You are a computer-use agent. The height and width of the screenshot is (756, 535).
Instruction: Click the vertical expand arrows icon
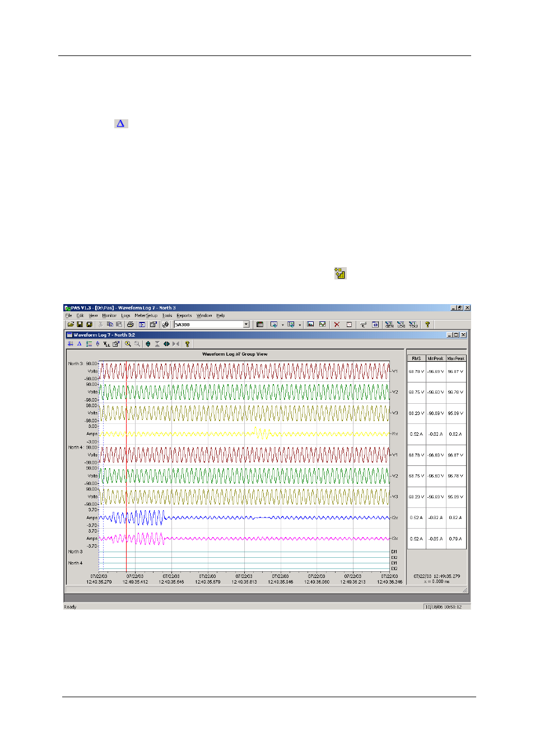pyautogui.click(x=148, y=344)
